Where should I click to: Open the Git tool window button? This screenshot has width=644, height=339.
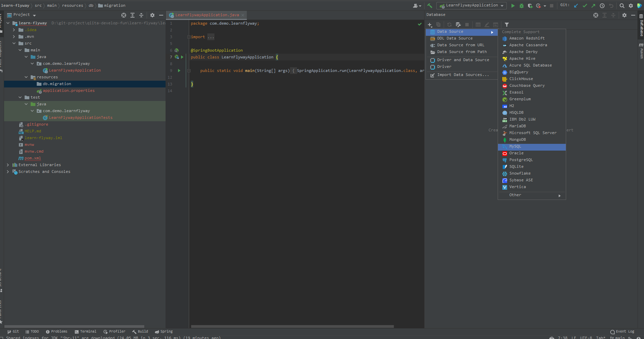click(x=13, y=332)
